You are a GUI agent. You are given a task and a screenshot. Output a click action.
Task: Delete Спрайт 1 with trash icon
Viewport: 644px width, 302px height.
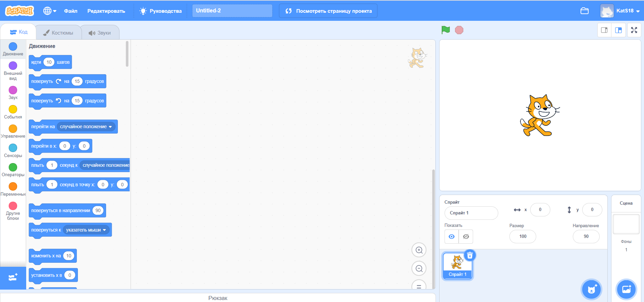pos(470,256)
